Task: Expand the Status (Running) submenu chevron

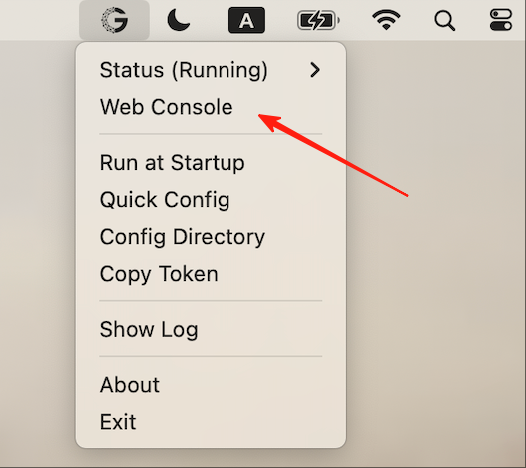Action: 315,70
